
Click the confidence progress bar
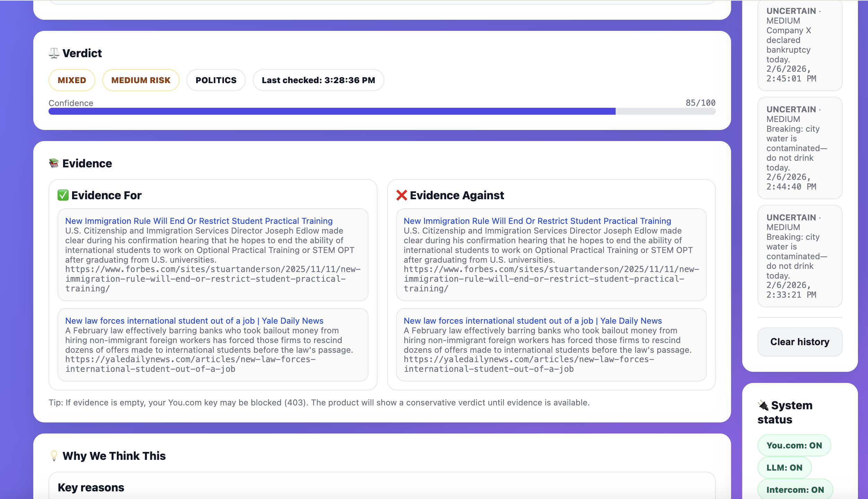[x=382, y=111]
